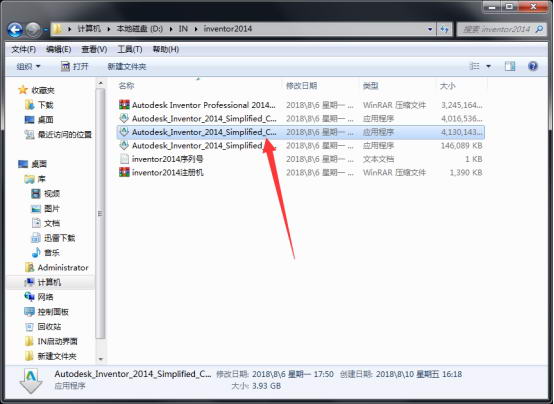
Task: Sort by the 名称 column header
Action: 126,86
